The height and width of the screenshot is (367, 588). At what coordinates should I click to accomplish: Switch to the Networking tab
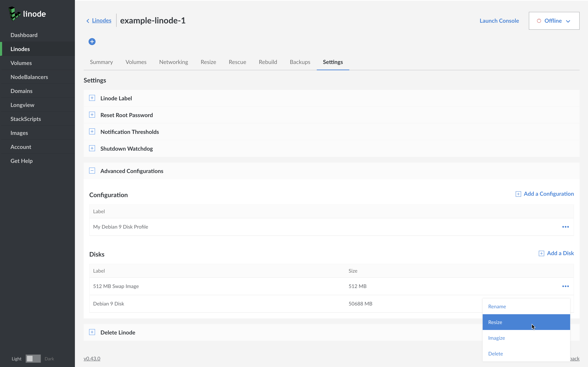[x=173, y=62]
